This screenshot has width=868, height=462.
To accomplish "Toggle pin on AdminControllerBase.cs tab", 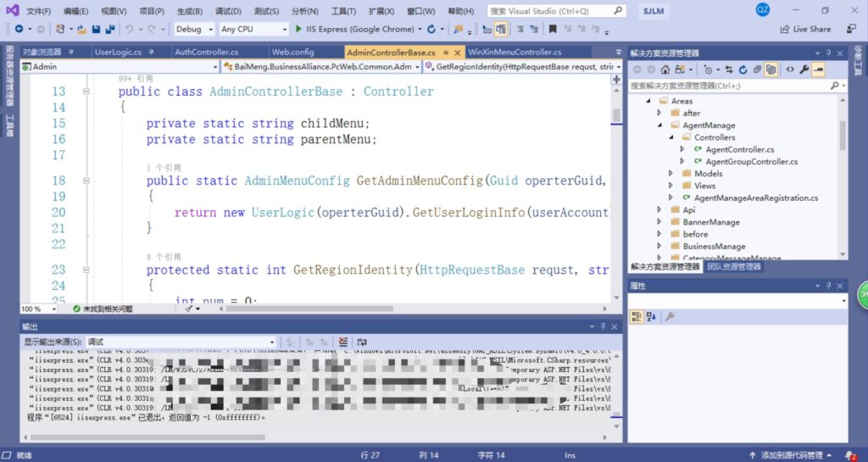I will (x=446, y=53).
